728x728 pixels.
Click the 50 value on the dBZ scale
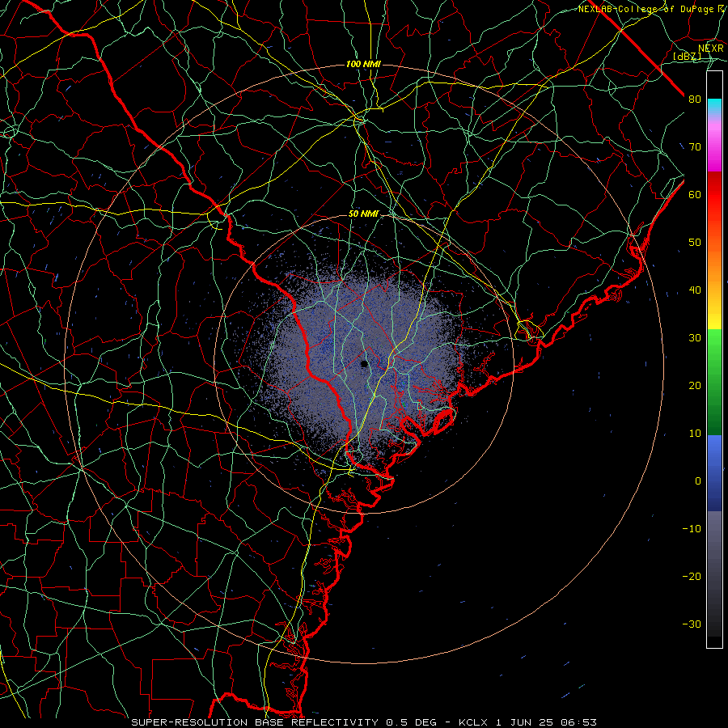[x=695, y=243]
